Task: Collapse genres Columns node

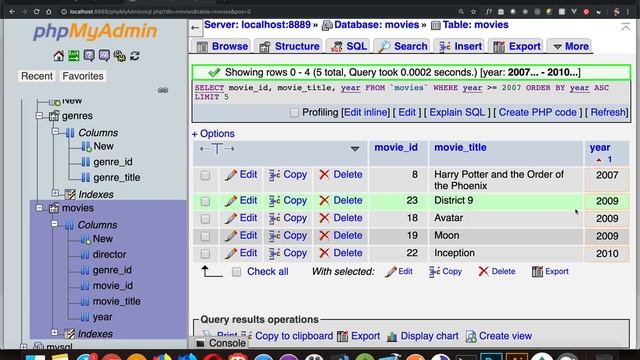Action: pyautogui.click(x=56, y=131)
